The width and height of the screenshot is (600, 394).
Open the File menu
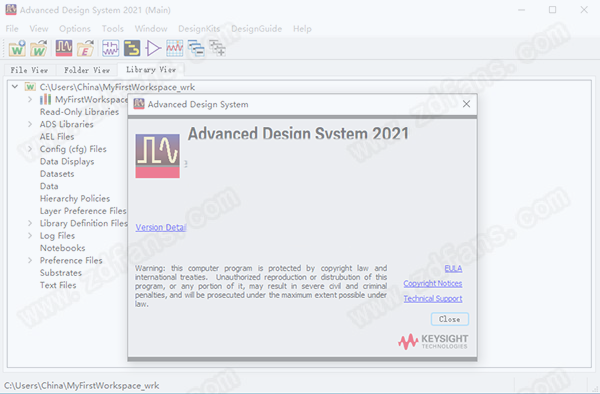coord(12,29)
